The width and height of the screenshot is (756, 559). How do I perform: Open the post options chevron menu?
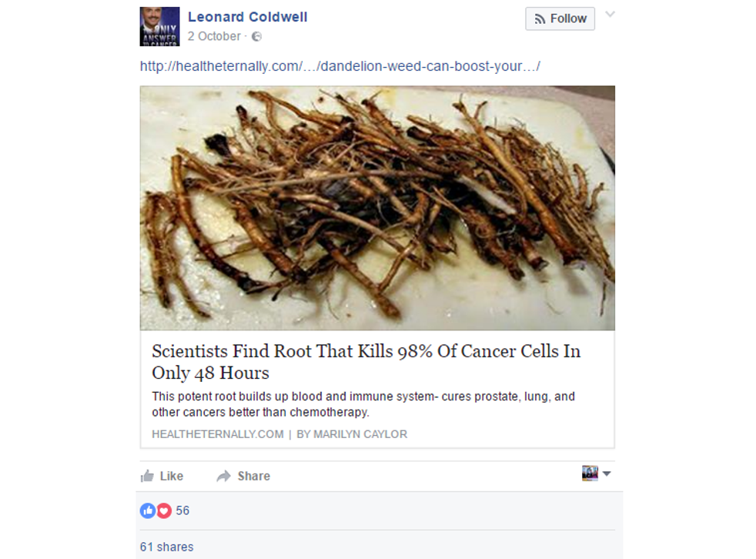[x=610, y=15]
